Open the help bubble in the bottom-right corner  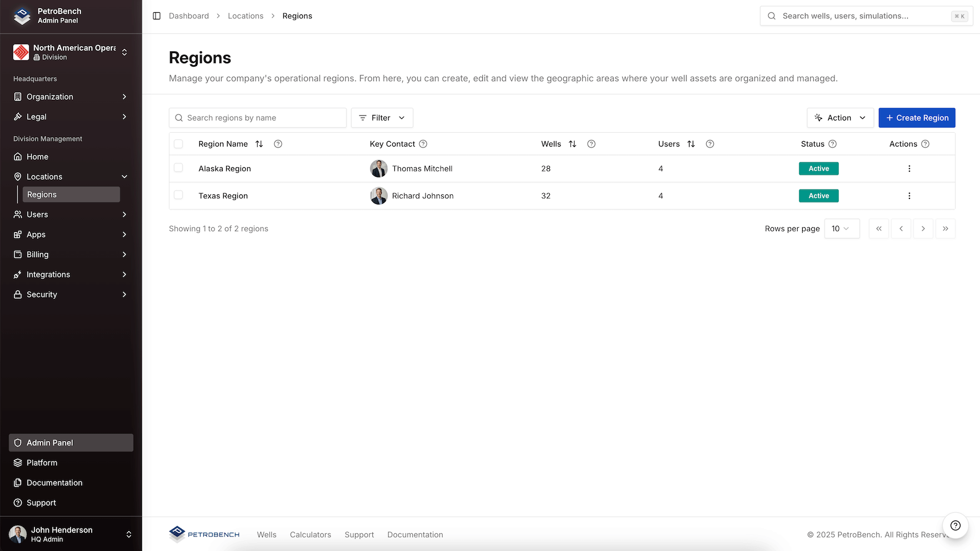(x=955, y=525)
